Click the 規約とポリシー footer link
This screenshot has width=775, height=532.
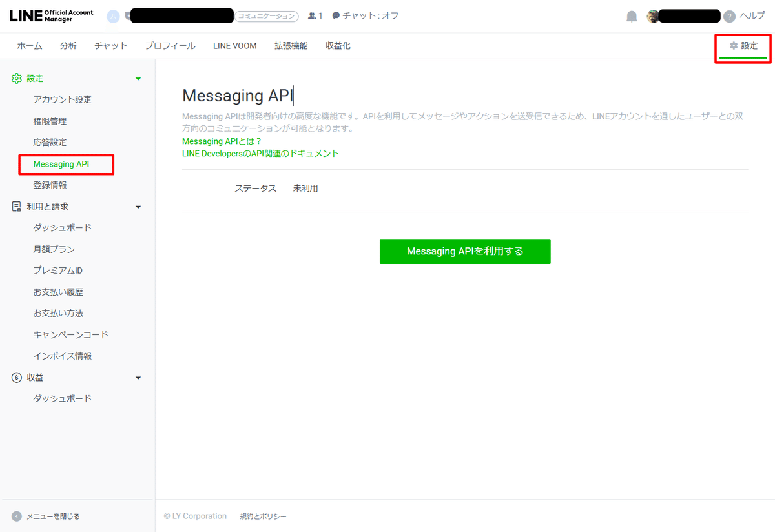[263, 517]
